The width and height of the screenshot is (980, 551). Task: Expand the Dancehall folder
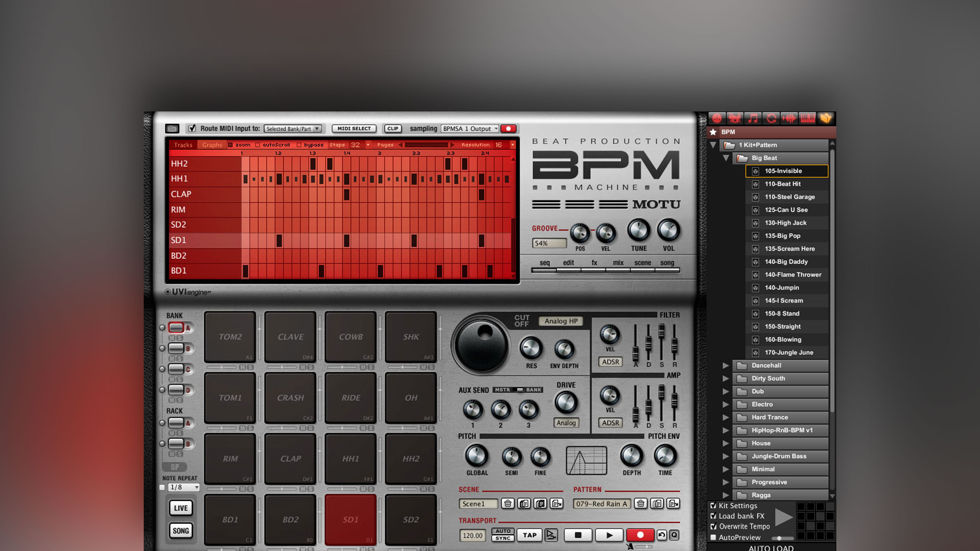pyautogui.click(x=726, y=366)
